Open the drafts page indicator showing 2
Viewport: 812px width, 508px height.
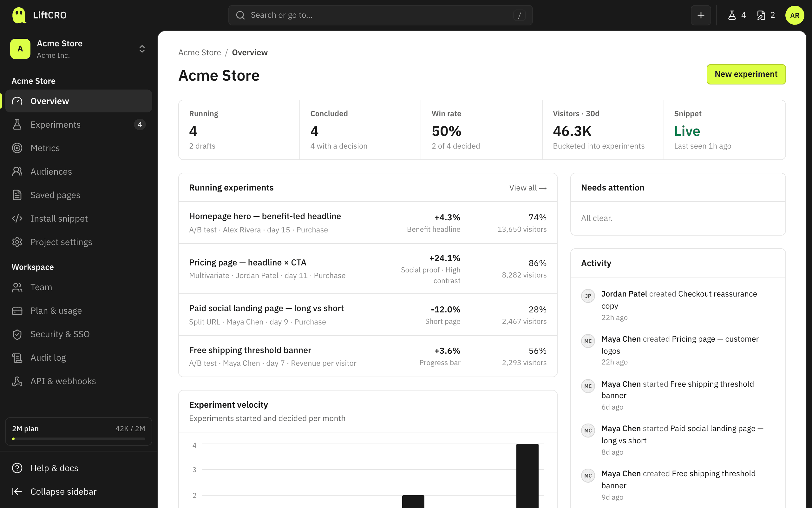click(766, 15)
